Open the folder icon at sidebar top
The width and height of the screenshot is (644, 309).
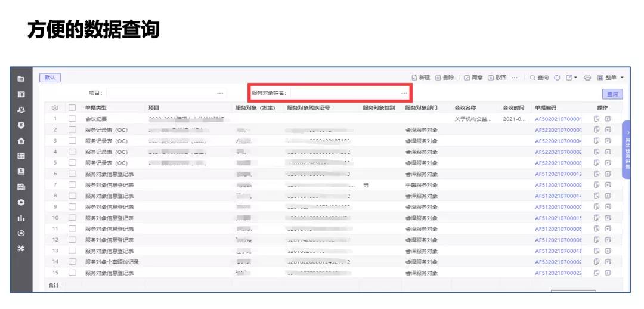pyautogui.click(x=21, y=79)
